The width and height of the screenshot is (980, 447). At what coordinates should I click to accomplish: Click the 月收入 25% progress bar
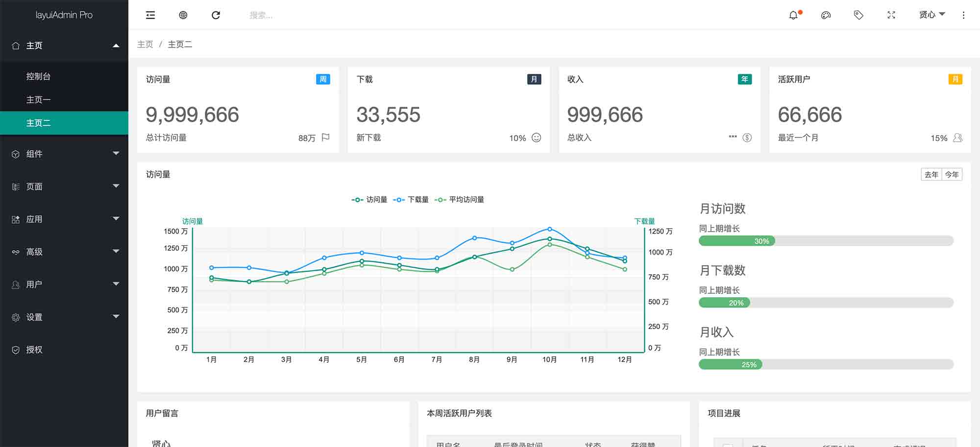pos(826,364)
